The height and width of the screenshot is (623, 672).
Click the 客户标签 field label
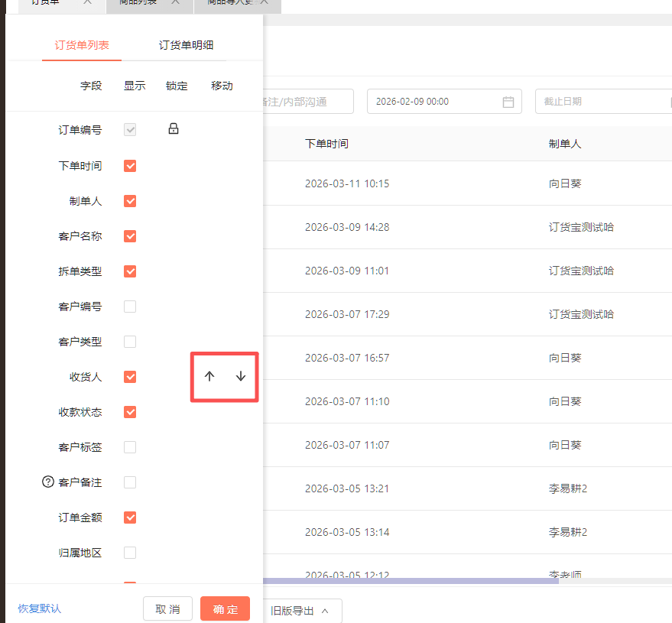pyautogui.click(x=80, y=447)
